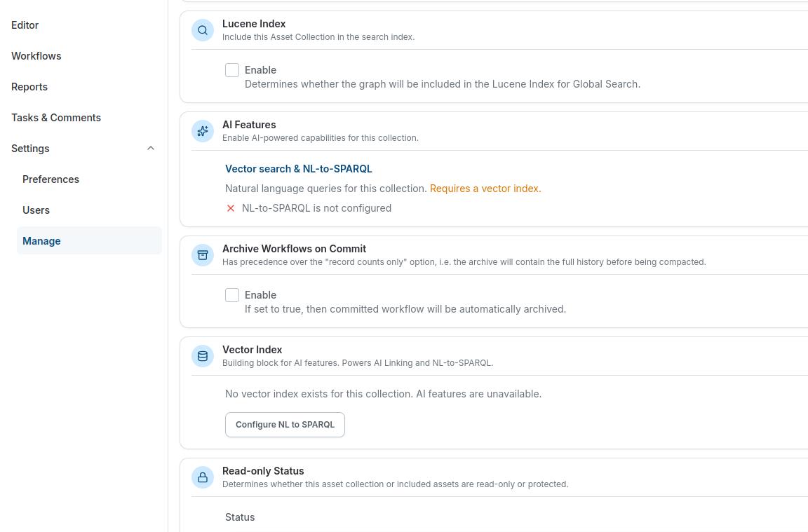Click 'Determines whether this asset collection' text
808x532 pixels.
(x=396, y=484)
